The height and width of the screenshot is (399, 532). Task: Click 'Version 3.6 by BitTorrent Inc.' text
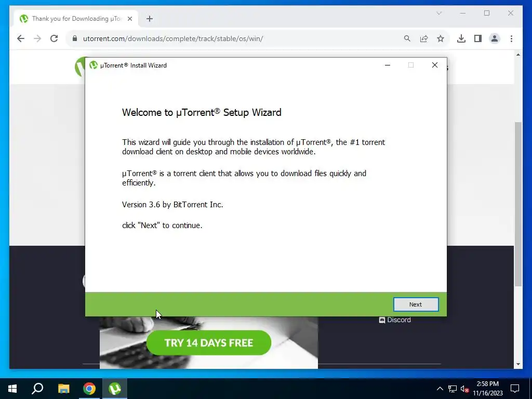172,205
